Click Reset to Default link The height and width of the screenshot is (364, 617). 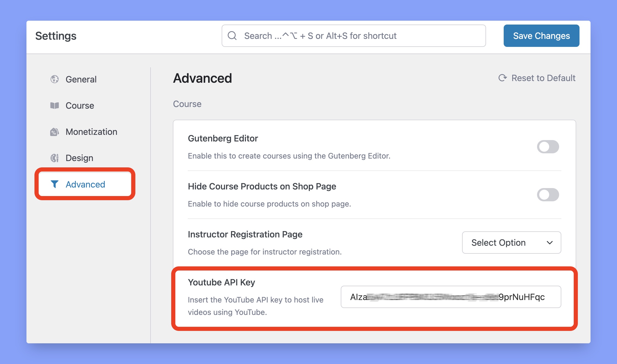click(x=538, y=78)
